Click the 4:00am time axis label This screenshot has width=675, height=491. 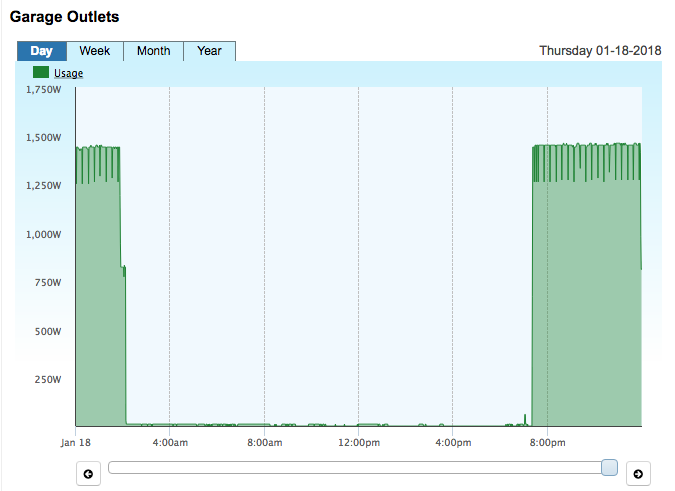click(170, 442)
